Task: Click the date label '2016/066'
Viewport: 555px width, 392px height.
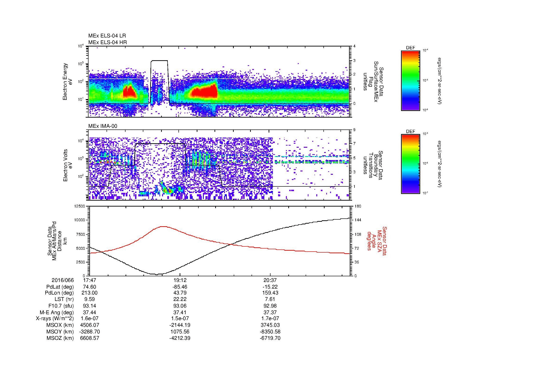Action: tap(63, 280)
